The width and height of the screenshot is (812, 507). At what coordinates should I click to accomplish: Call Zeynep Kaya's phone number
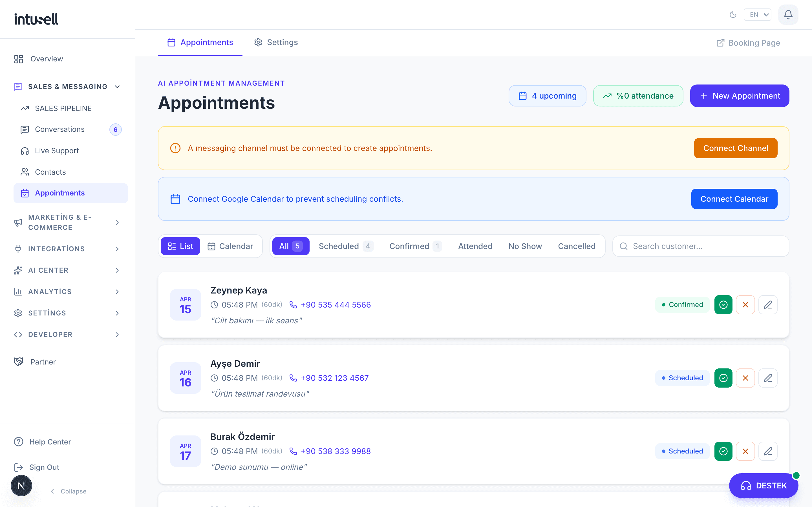336,304
